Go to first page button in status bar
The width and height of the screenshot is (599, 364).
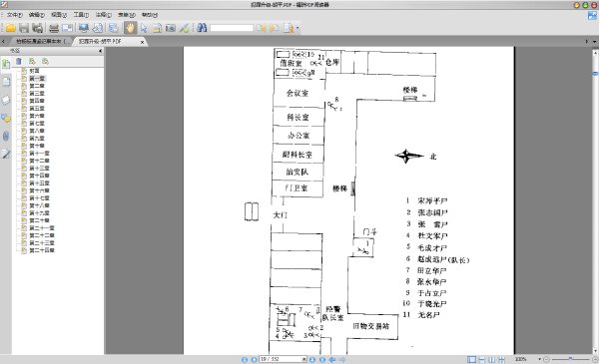(245, 359)
